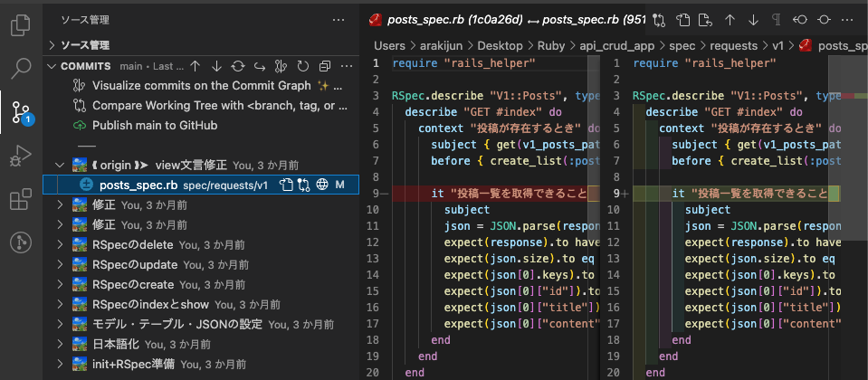The image size is (868, 380).
Task: Open on remote globe icon for posts_spec.rb
Action: [x=321, y=185]
